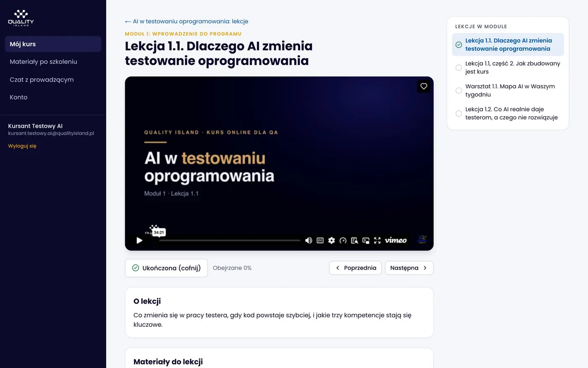Open Lekcja 1.1, część 2. Jak zbudowany jest kurs

click(x=508, y=67)
